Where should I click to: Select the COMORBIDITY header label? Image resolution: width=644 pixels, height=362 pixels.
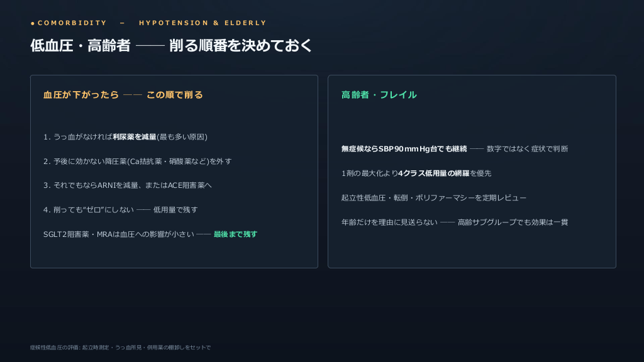tap(72, 23)
